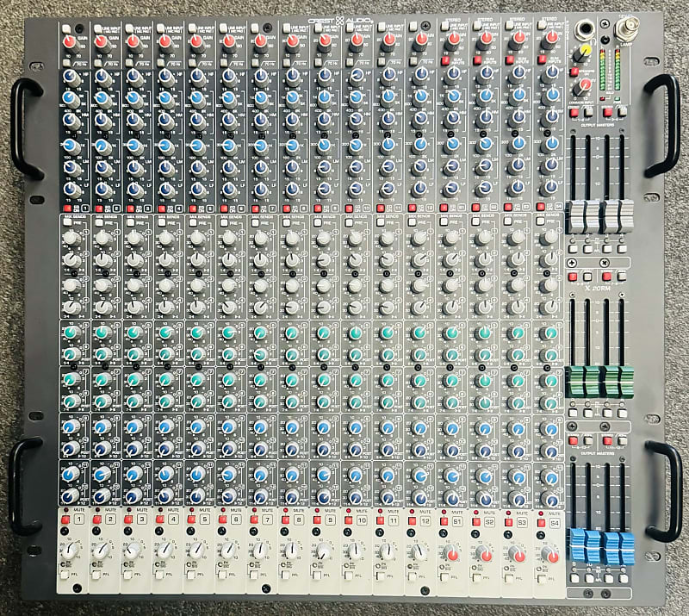Image resolution: width=689 pixels, height=616 pixels.
Task: Click the yellow PHONES level knob
Action: pyautogui.click(x=584, y=52)
